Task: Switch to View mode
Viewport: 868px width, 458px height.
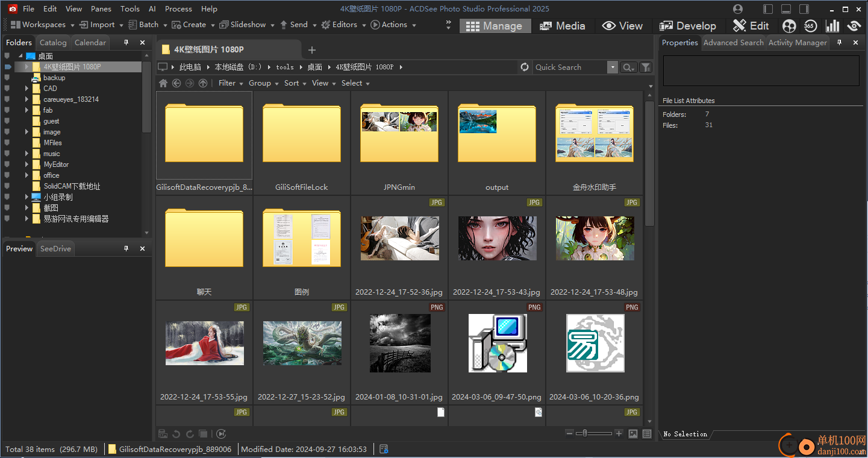Action: [623, 26]
